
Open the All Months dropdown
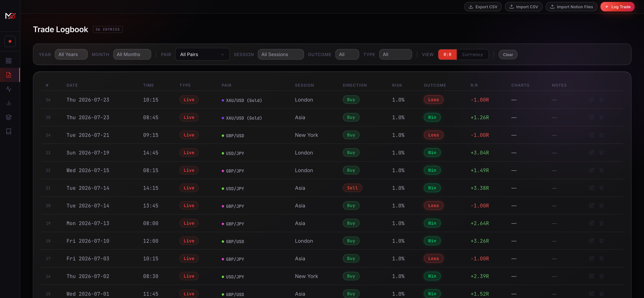(x=132, y=54)
